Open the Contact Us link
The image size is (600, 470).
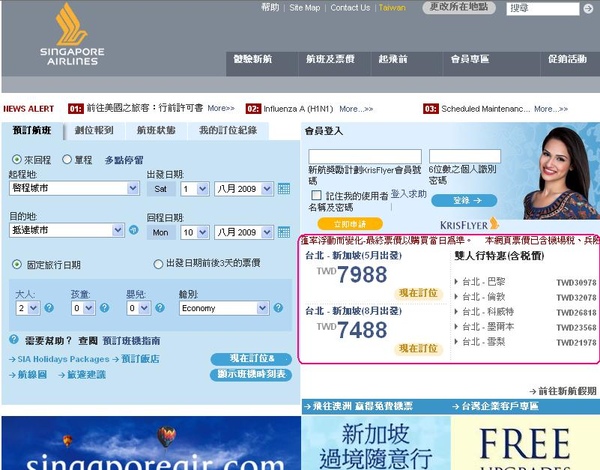350,8
